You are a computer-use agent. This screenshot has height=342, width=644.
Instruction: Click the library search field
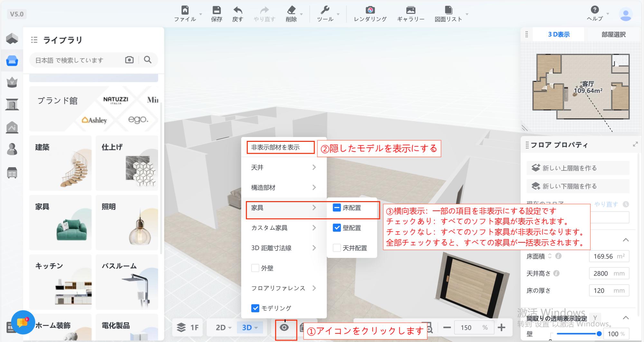click(77, 60)
